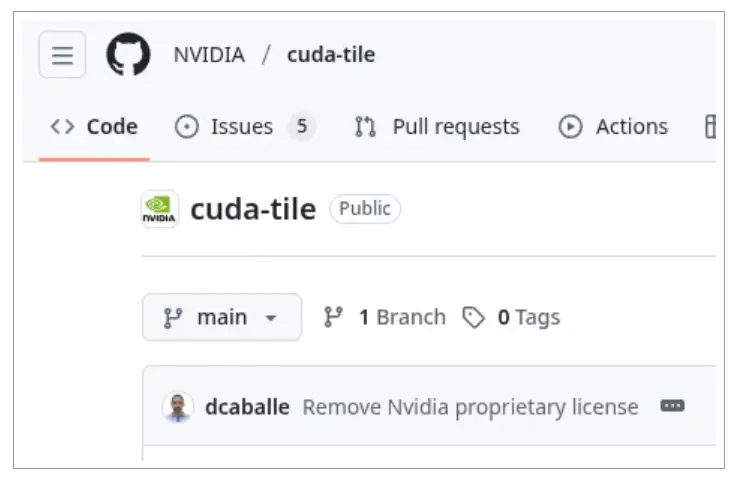735x477 pixels.
Task: Expand commit message ellipsis button
Action: (672, 407)
